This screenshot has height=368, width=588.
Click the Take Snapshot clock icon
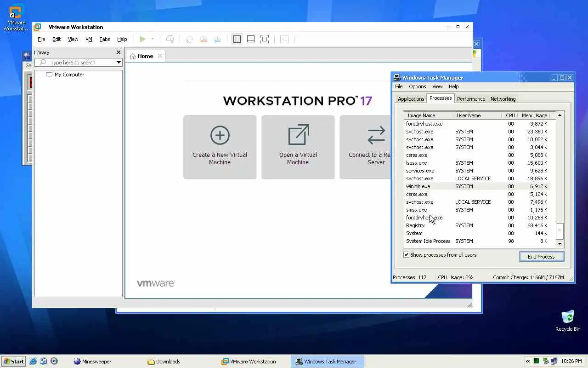189,39
